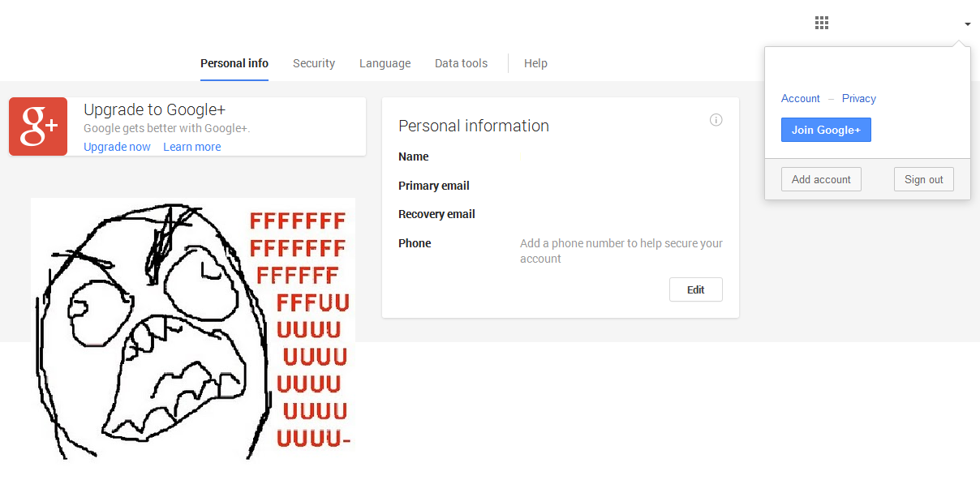Viewport: 980px width, 480px height.
Task: Go to the Language tab
Action: [385, 63]
